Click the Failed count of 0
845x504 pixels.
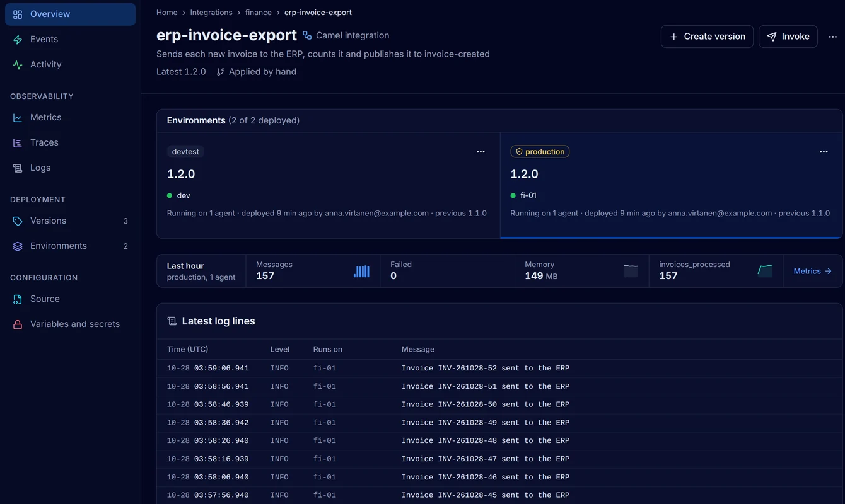(393, 276)
